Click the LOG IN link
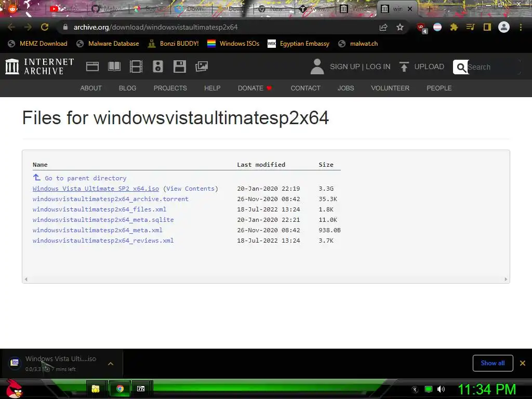Viewport: 532px width, 399px height. point(378,66)
